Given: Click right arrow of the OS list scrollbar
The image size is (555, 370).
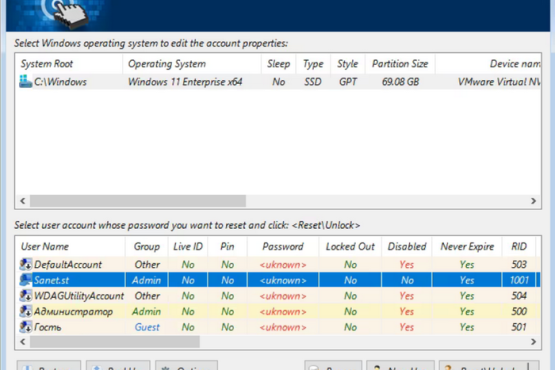Looking at the screenshot, I should coord(533,201).
